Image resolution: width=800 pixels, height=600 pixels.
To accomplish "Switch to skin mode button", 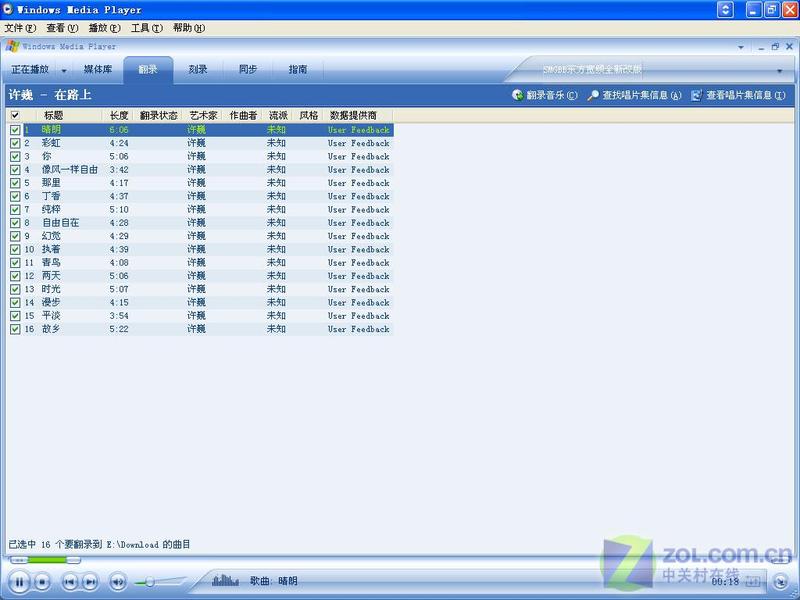I will pyautogui.click(x=780, y=582).
